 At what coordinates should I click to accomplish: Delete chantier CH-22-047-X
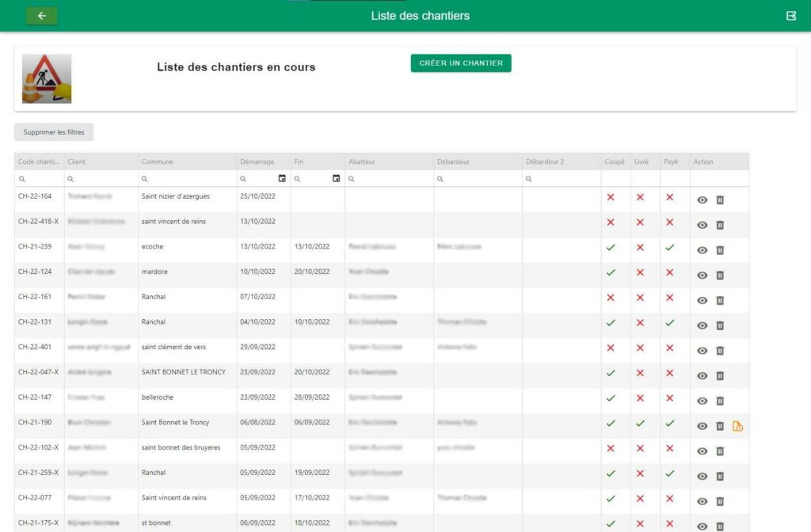[720, 376]
